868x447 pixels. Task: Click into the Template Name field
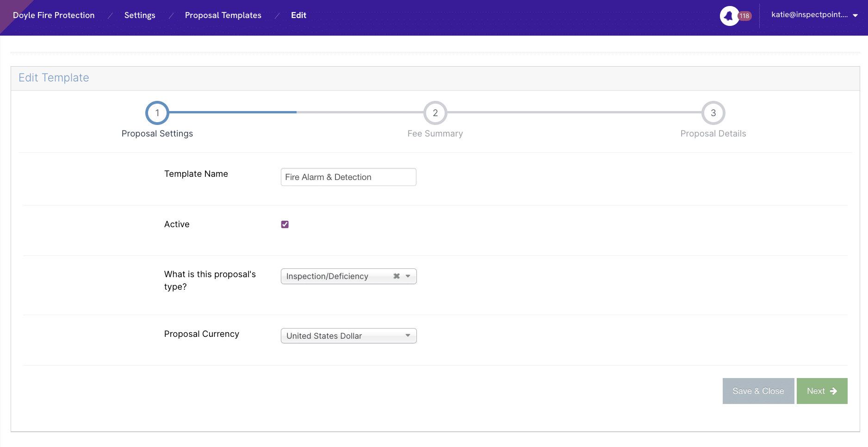click(348, 177)
